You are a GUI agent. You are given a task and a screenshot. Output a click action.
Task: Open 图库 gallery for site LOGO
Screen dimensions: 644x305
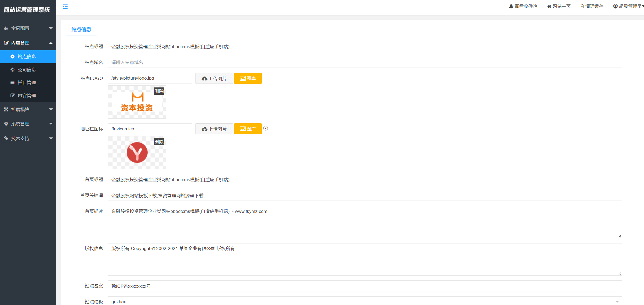(248, 78)
